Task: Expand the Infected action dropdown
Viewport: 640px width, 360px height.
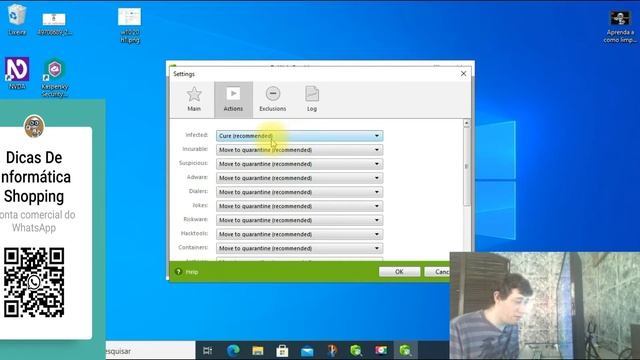Action: tap(299, 136)
